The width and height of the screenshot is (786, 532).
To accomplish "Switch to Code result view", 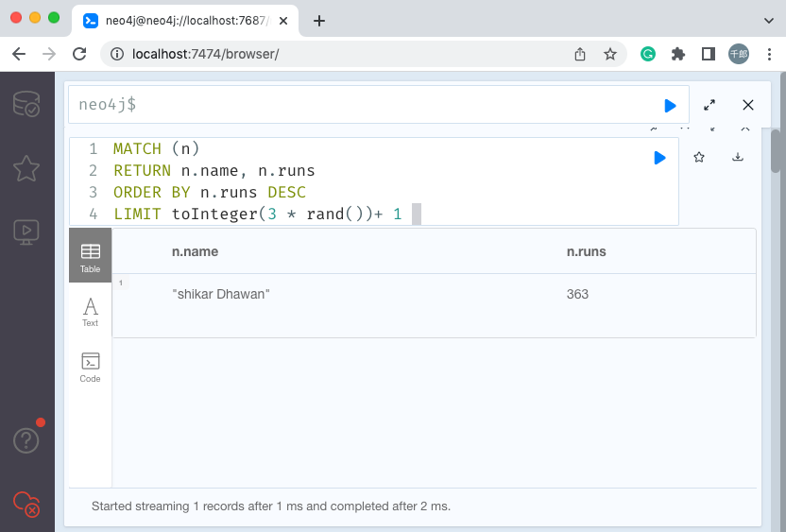I will (x=91, y=368).
